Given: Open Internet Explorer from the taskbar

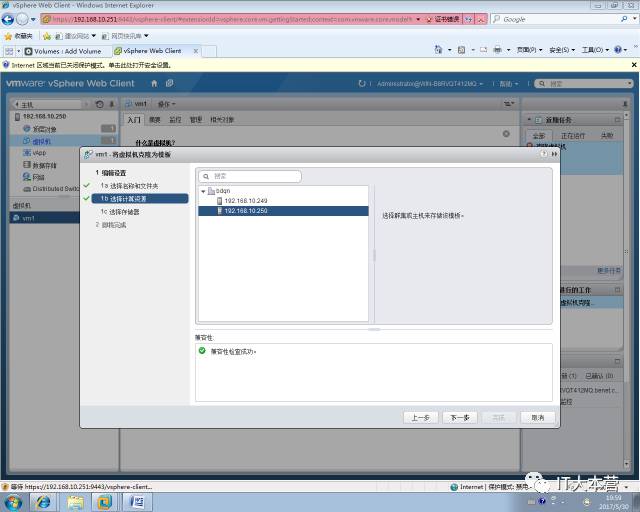Looking at the screenshot, I should tap(43, 502).
